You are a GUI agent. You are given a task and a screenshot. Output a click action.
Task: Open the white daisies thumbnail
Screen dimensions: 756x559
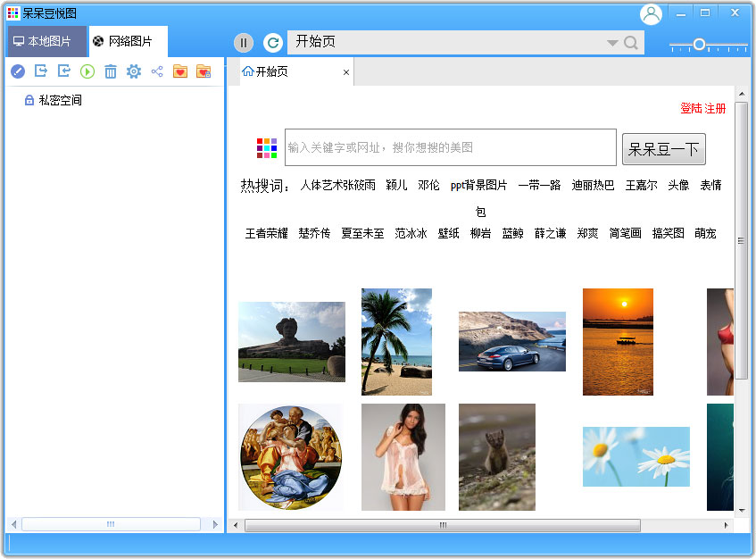[636, 456]
